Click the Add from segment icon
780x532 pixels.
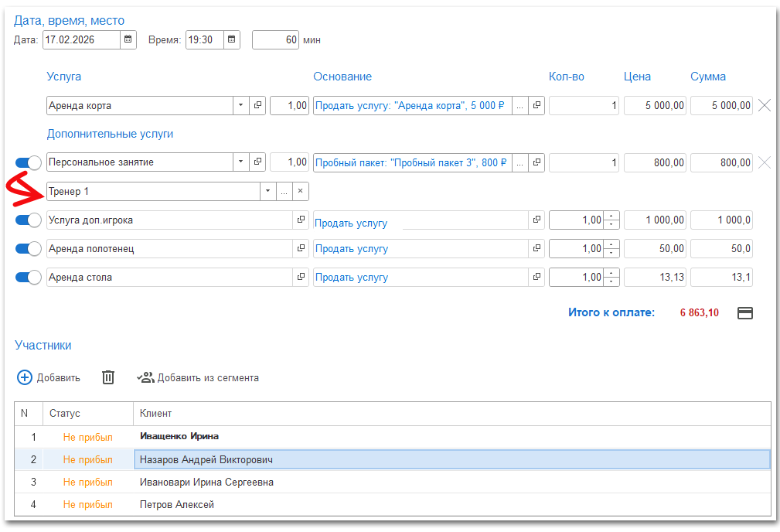145,377
